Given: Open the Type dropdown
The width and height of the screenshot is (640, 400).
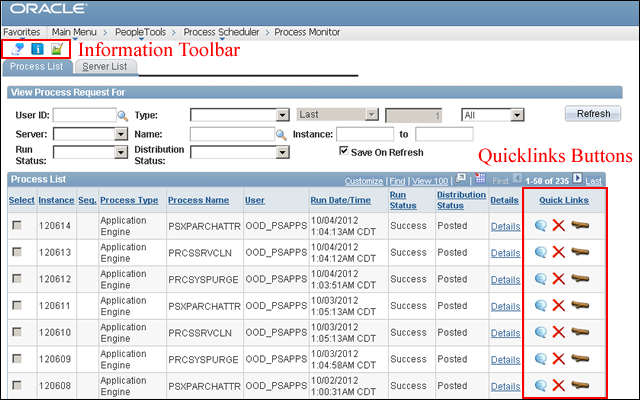Looking at the screenshot, I should pos(240,115).
